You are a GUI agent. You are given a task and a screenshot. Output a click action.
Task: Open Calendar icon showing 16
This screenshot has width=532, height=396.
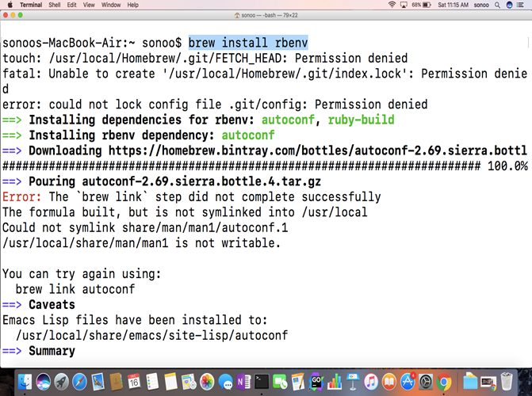(x=134, y=382)
